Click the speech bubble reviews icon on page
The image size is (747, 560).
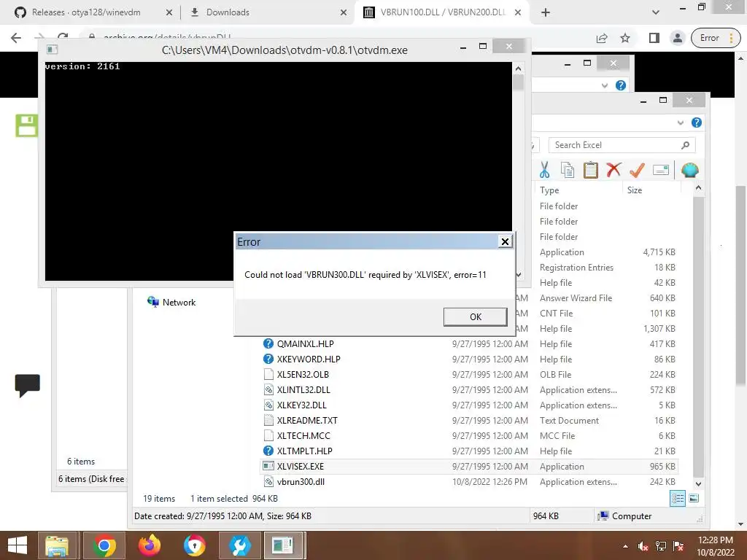click(x=27, y=385)
